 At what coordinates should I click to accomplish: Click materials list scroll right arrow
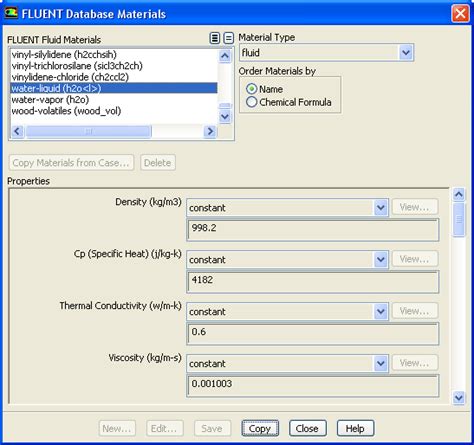[210, 131]
